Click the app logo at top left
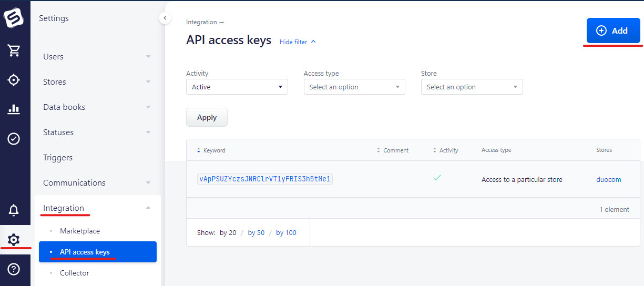Screen dimensions: 644x286 click(x=14, y=18)
